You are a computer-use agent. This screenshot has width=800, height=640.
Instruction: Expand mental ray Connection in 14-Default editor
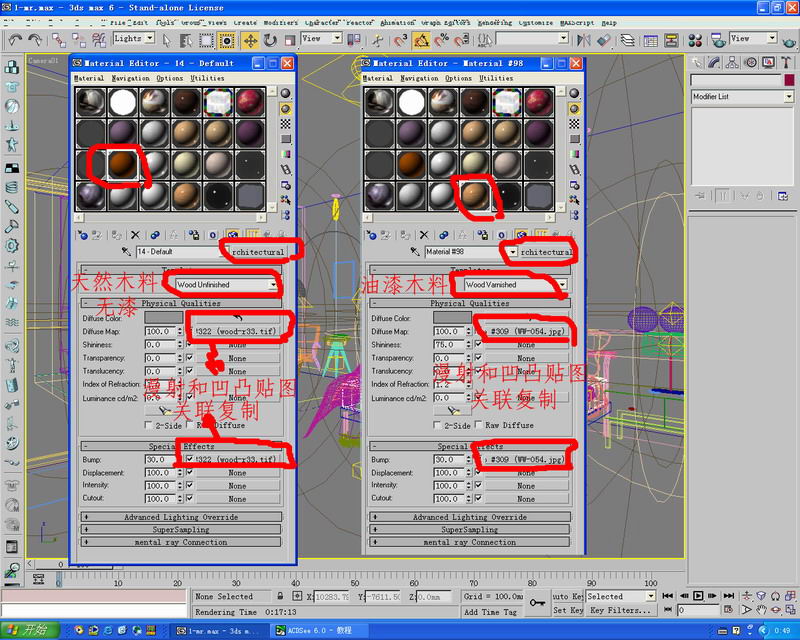click(x=181, y=542)
